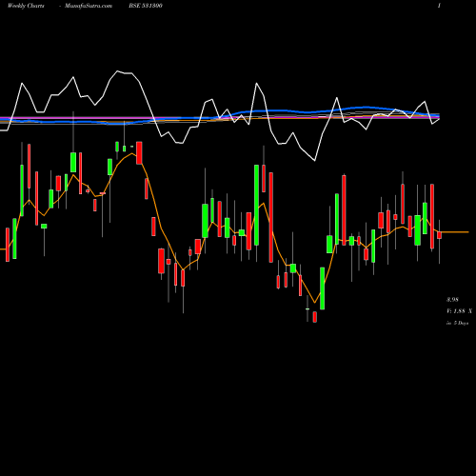Click the white indicator line's highest peak
The width and height of the screenshot is (476, 476).
117,71
